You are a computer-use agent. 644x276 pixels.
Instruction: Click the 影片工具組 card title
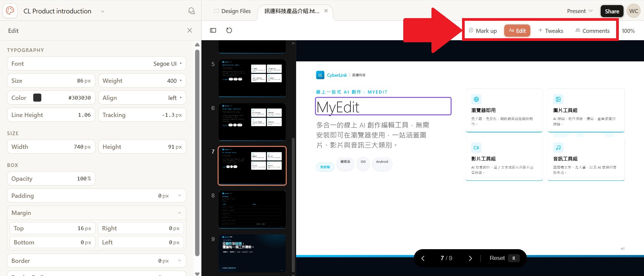(x=484, y=159)
